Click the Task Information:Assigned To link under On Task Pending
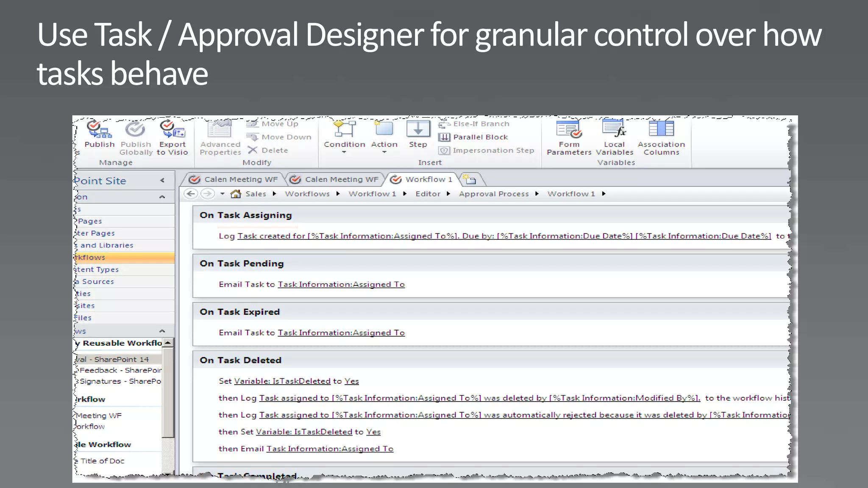This screenshot has height=488, width=868. pos(341,285)
